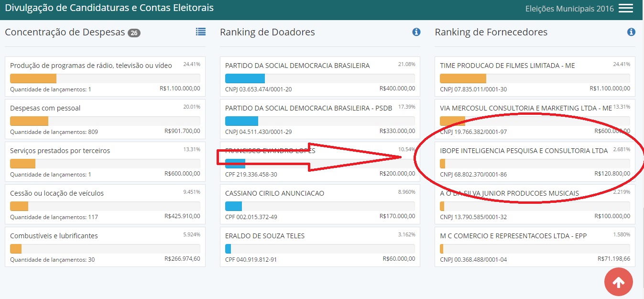644x299 pixels.
Task: Open info icon for Ranking de Fornecedores
Action: [x=631, y=32]
